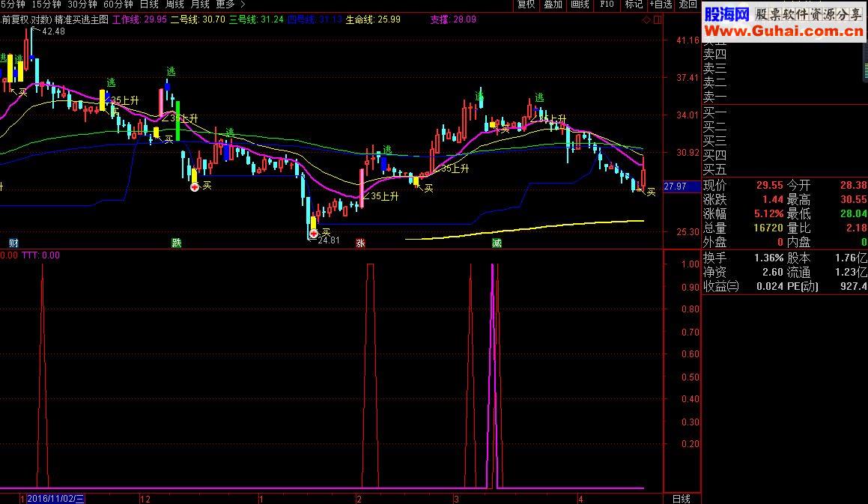Open the F10 company info
The height and width of the screenshot is (504, 868).
(x=607, y=4)
